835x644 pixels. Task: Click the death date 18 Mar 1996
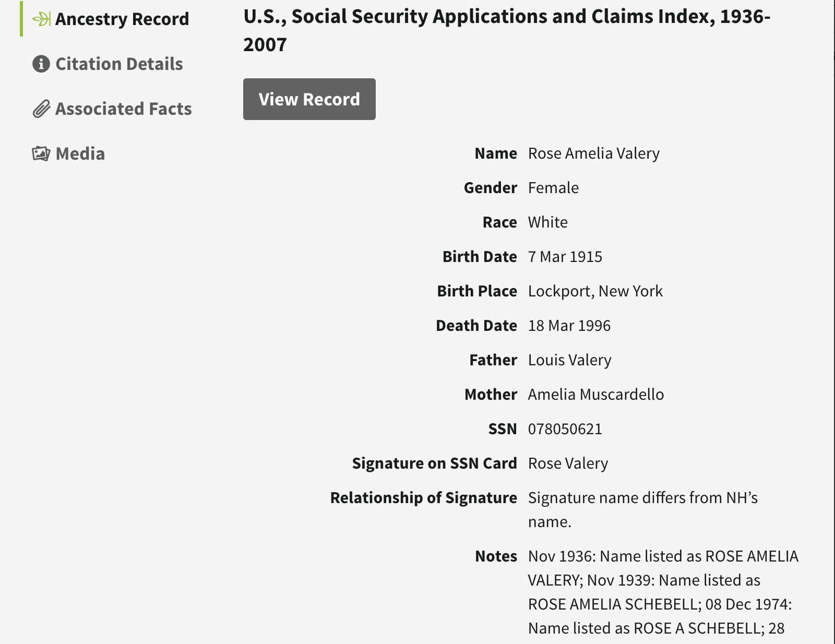[x=569, y=326]
